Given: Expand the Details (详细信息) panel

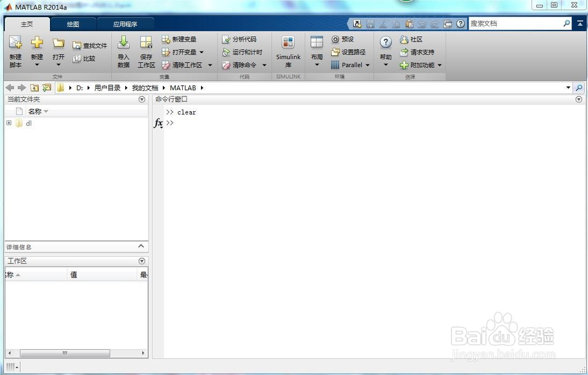Looking at the screenshot, I should (141, 246).
